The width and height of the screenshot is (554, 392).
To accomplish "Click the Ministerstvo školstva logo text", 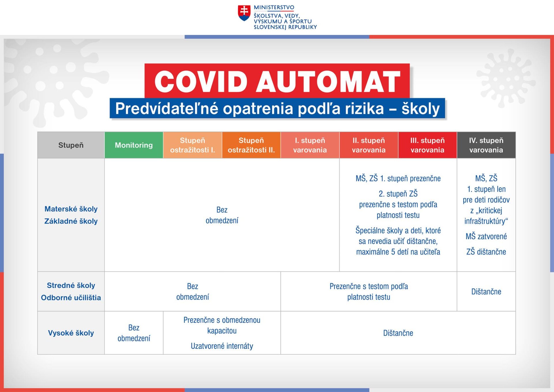I will pyautogui.click(x=285, y=18).
